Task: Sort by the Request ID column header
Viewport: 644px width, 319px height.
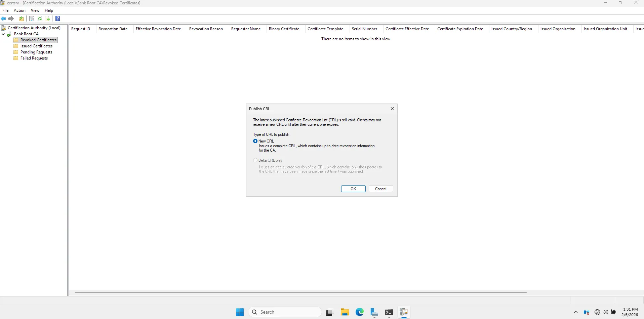Action: coord(82,29)
